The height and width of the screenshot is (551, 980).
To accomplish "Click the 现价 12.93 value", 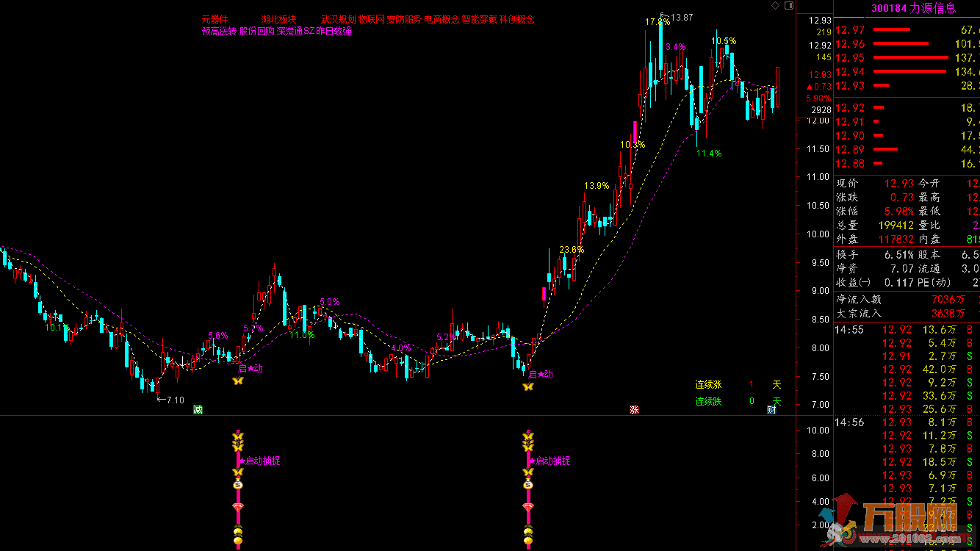I will 899,183.
